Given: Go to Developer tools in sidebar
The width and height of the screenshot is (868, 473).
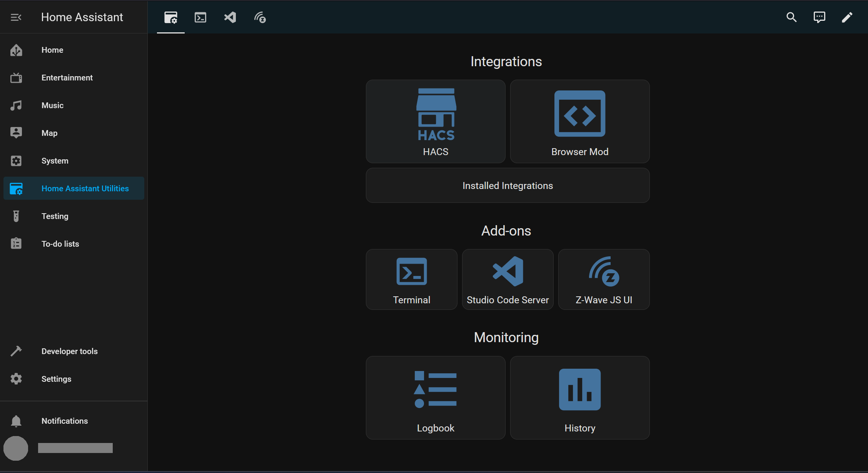Looking at the screenshot, I should coord(69,351).
